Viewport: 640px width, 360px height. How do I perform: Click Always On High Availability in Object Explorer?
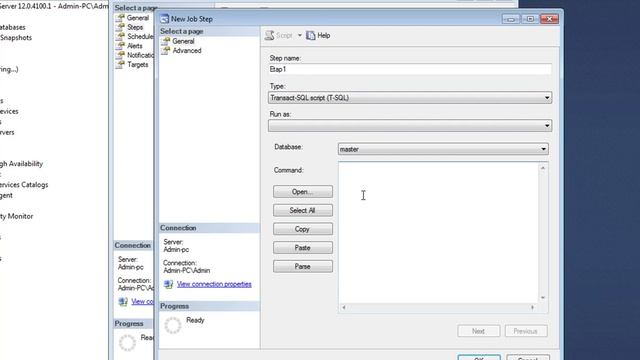tap(21, 164)
